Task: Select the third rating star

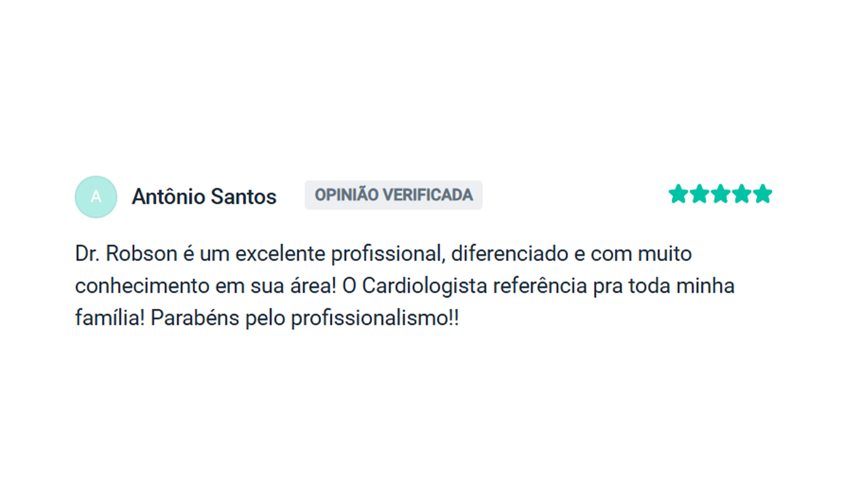Action: click(x=720, y=194)
